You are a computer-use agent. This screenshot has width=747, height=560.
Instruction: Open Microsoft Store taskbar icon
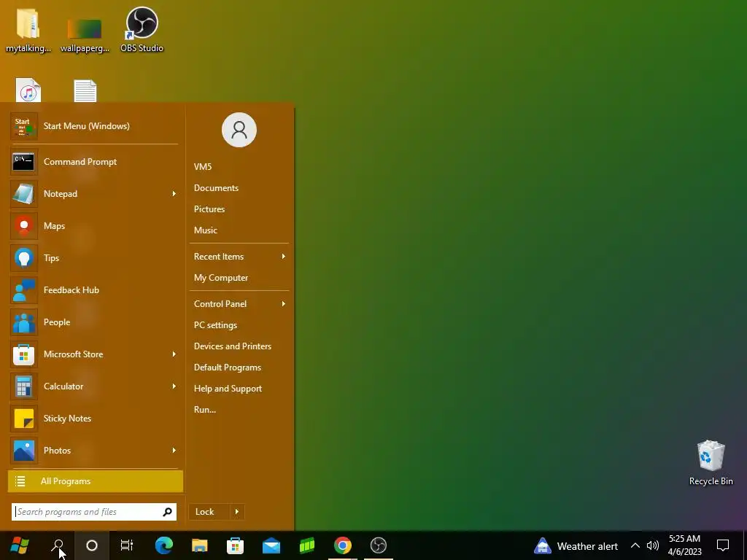click(x=236, y=545)
